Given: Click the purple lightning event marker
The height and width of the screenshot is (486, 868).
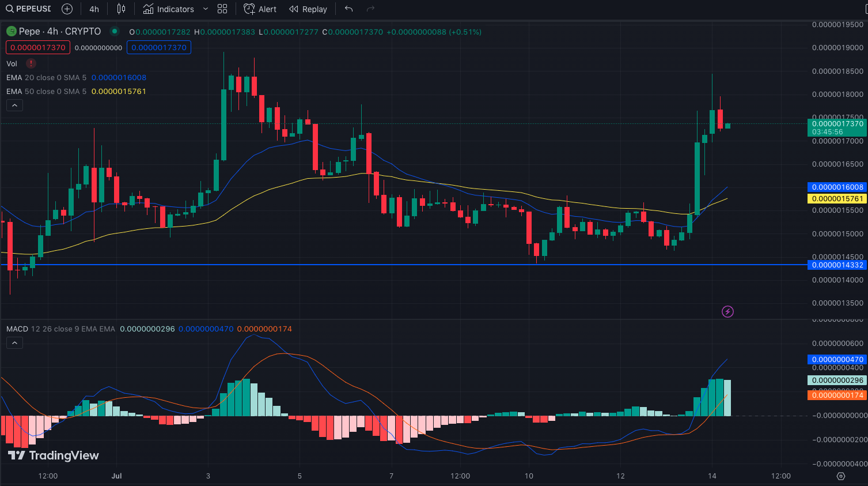Looking at the screenshot, I should 727,311.
